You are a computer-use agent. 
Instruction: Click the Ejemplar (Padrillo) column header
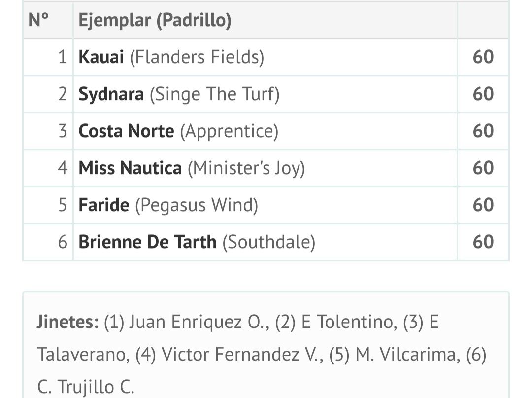click(155, 20)
